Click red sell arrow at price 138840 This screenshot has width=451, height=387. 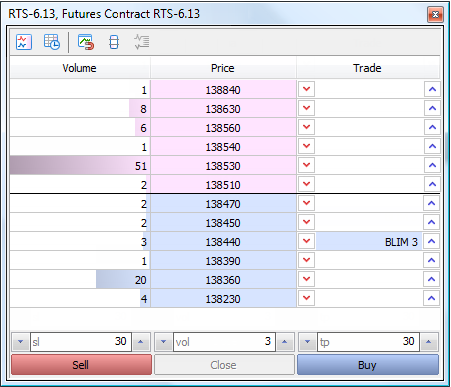click(x=307, y=89)
